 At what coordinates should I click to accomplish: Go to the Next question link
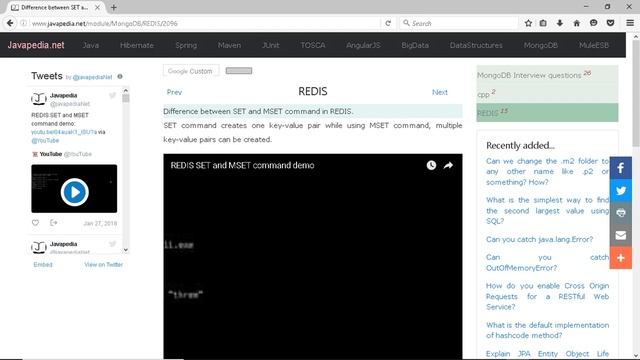(440, 92)
